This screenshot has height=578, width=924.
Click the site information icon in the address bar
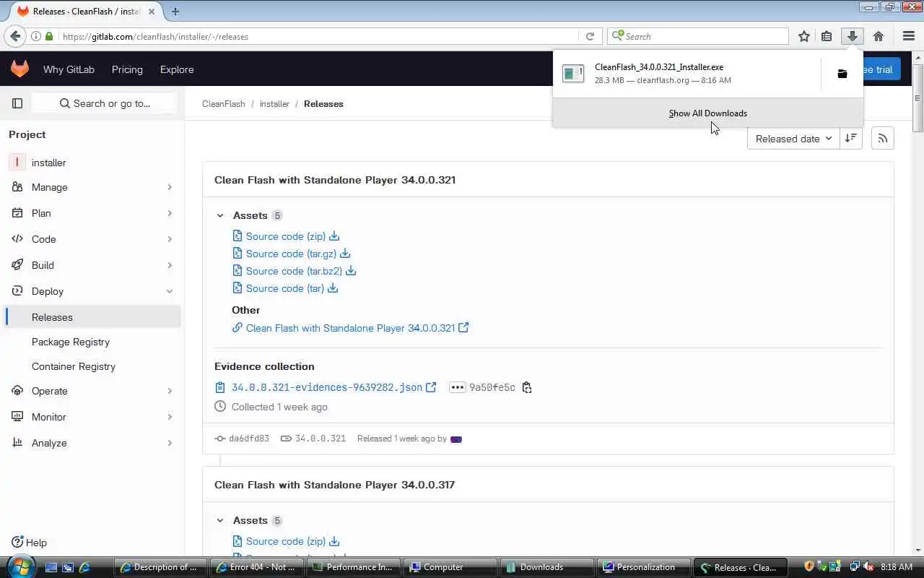click(x=35, y=36)
